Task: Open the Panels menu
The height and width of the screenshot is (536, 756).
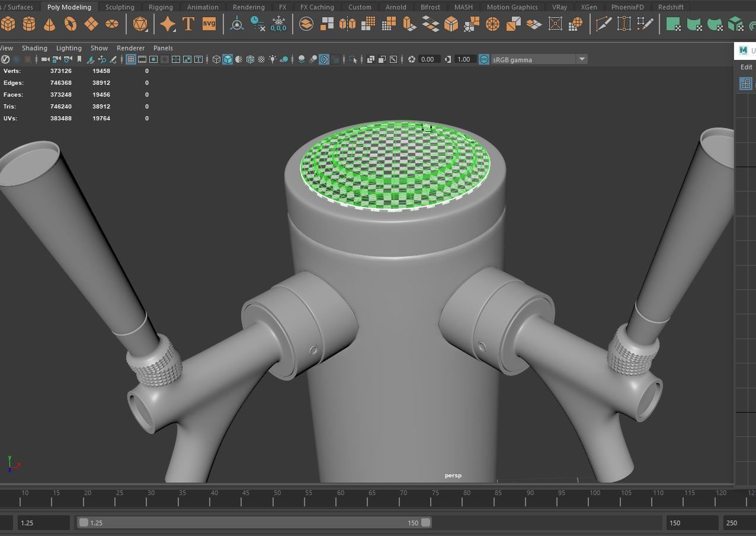Action: 163,48
